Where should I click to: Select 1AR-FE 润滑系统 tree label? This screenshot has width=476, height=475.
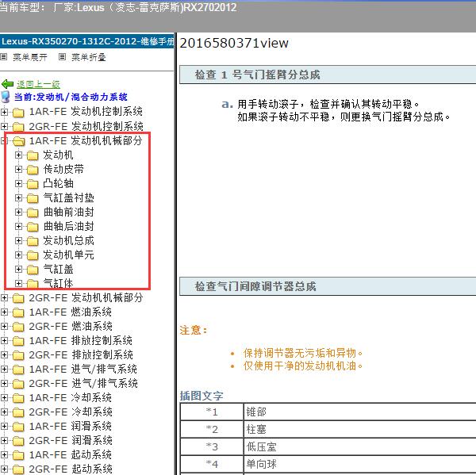(71, 427)
